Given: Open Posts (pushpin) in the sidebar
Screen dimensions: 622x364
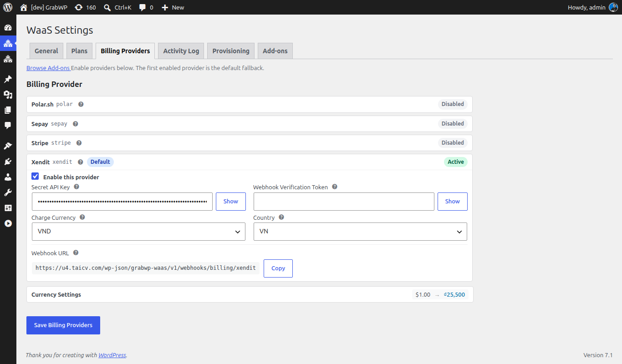Looking at the screenshot, I should 8,79.
